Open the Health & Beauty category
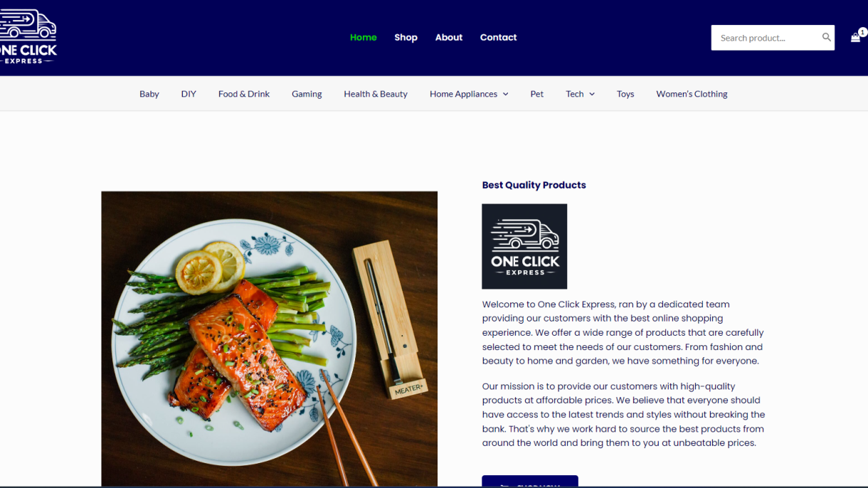Screen dimensions: 868x488 [376, 94]
